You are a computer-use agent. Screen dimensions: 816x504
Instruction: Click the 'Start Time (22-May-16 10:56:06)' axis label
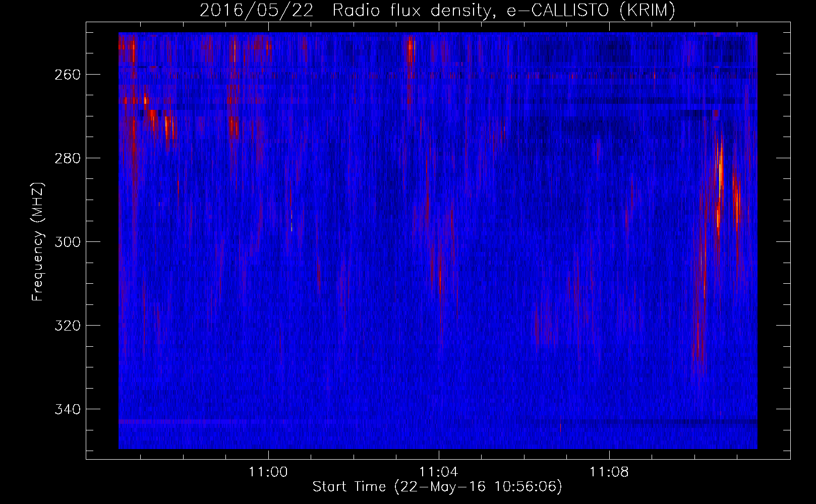tap(437, 487)
